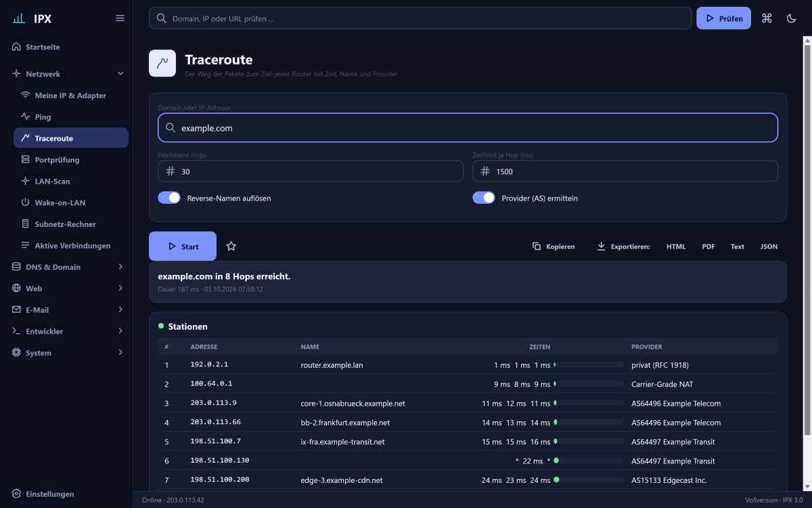Export results as JSON
Screen dimensions: 812x508
(769, 247)
